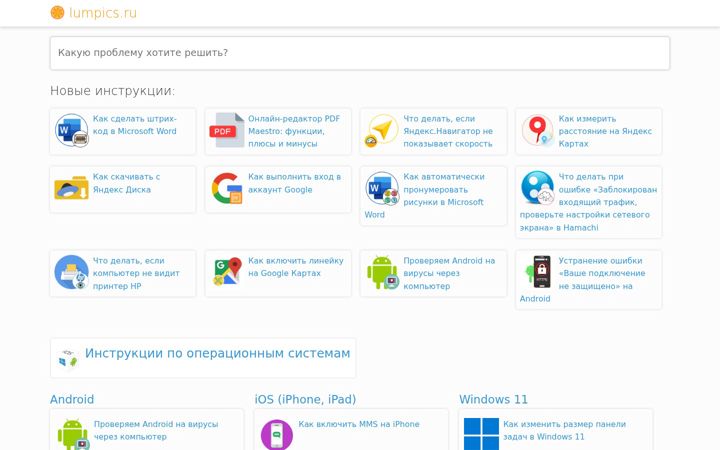
Task: Open 'Проверяем Android на вирусы' under Android category
Action: pyautogui.click(x=156, y=430)
